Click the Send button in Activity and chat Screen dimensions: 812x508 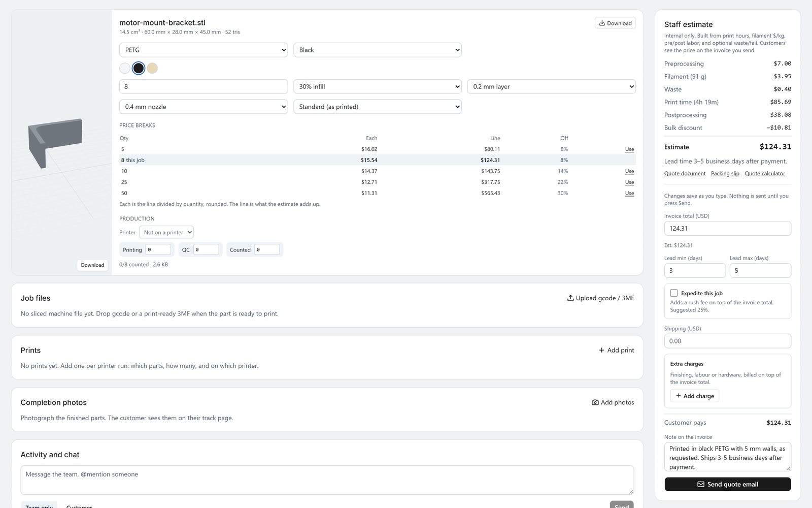tap(622, 505)
